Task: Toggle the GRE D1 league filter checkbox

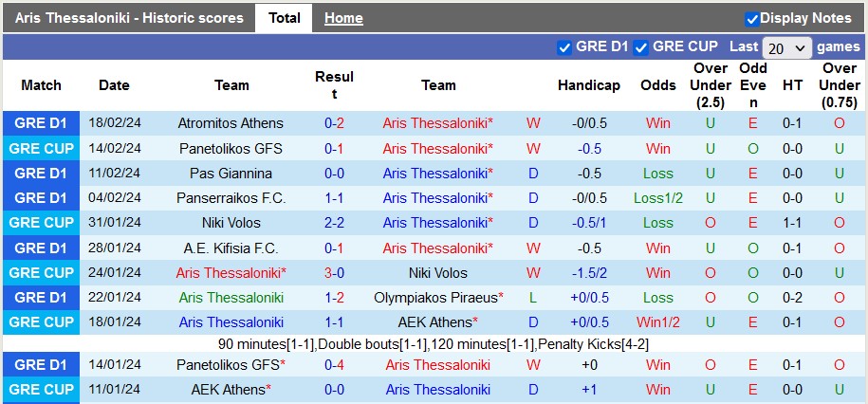Action: coord(564,47)
